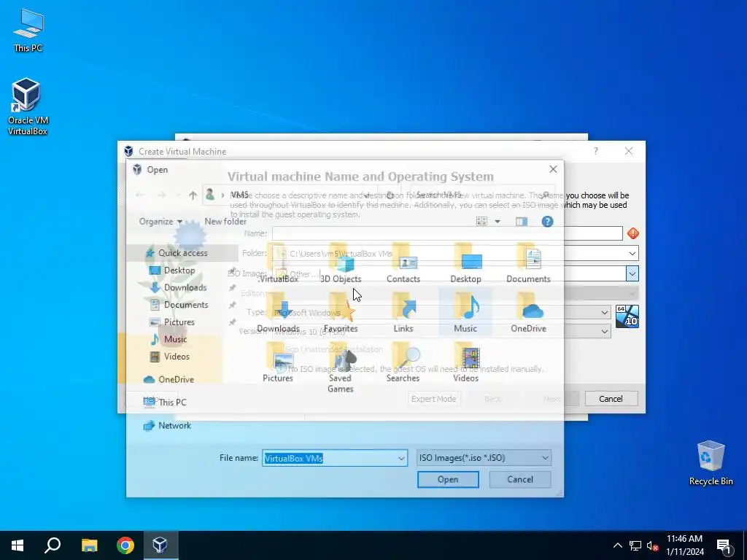Select the Favorites folder

(341, 314)
